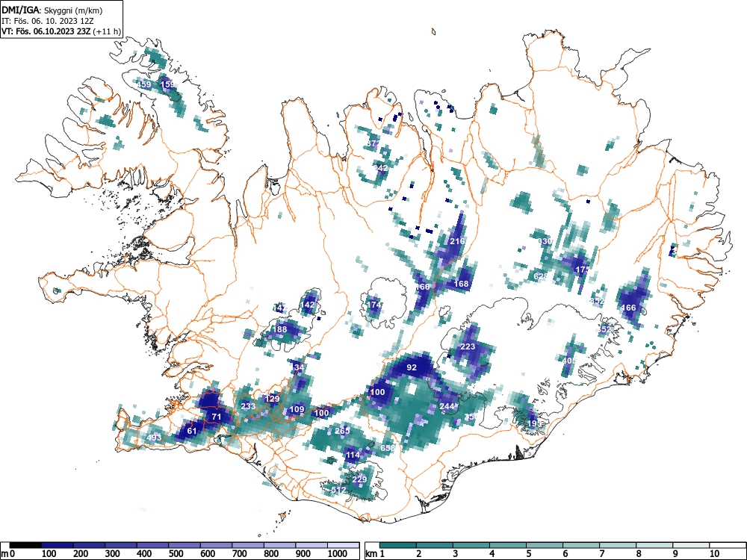The image size is (747, 560).
Task: Click the '658' visibility value on the map
Action: tap(388, 449)
